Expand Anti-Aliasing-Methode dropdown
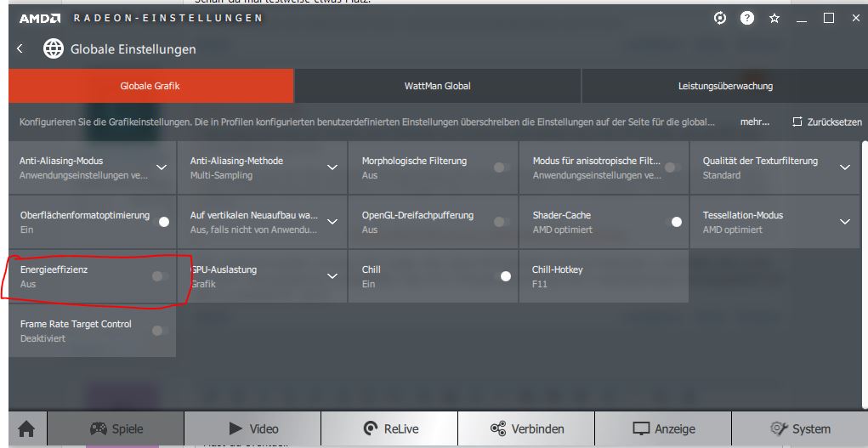This screenshot has width=868, height=448. coord(332,167)
